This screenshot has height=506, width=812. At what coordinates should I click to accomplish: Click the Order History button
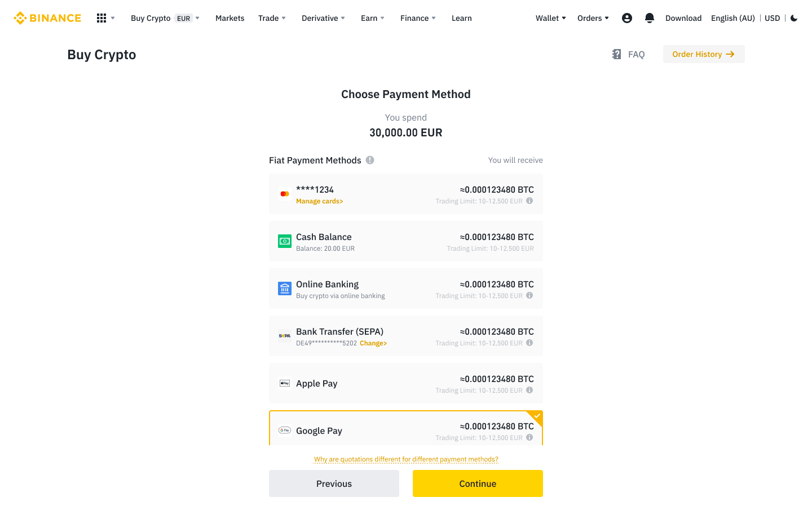tap(704, 54)
